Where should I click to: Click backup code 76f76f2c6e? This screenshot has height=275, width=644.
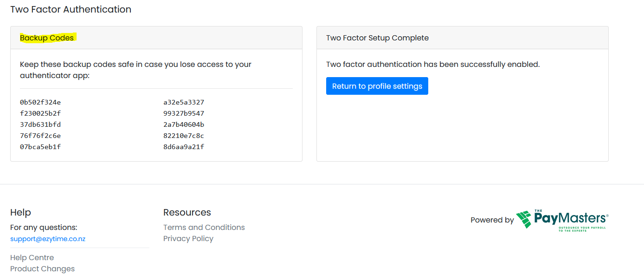(40, 136)
